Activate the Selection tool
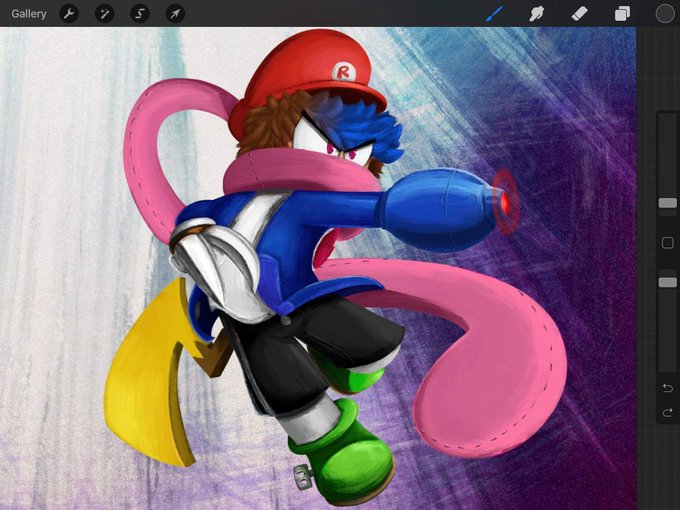This screenshot has width=680, height=510. coord(140,14)
